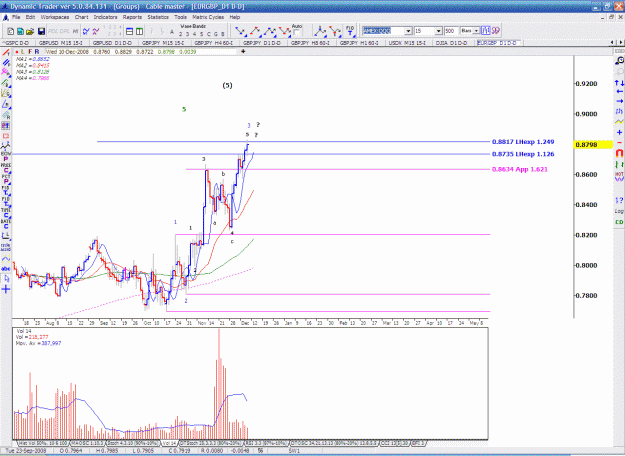Select the RSI indicator tab

(266, 443)
